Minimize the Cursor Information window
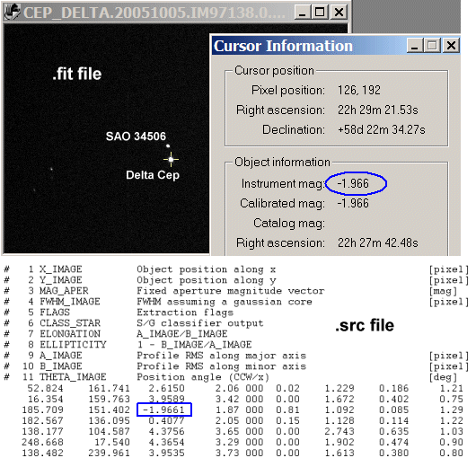This screenshot has width=476, height=458. click(x=414, y=46)
